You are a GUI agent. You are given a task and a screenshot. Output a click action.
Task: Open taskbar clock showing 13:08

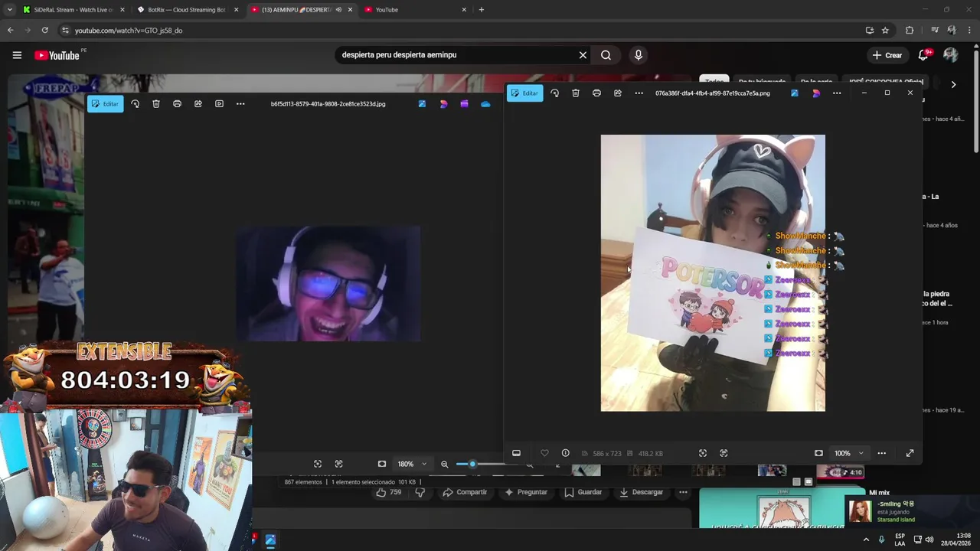957,540
